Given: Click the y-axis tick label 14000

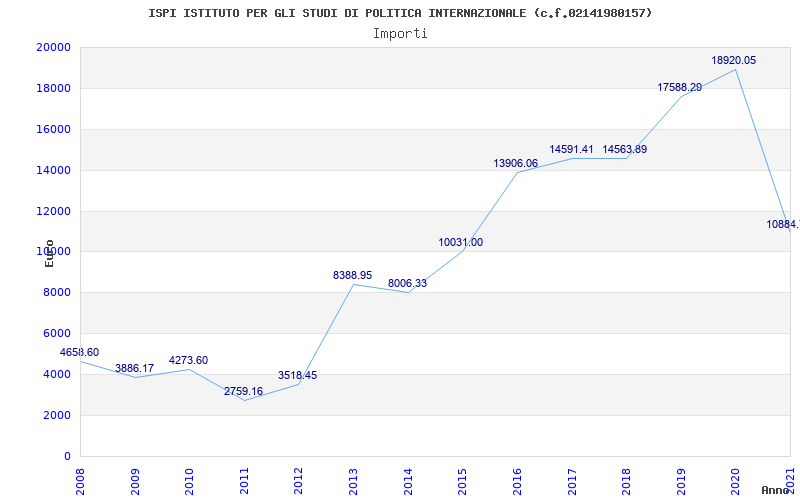Looking at the screenshot, I should point(54,170).
